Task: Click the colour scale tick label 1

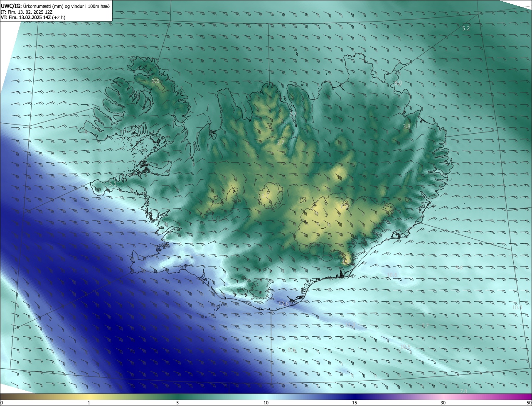Action: 89,403
